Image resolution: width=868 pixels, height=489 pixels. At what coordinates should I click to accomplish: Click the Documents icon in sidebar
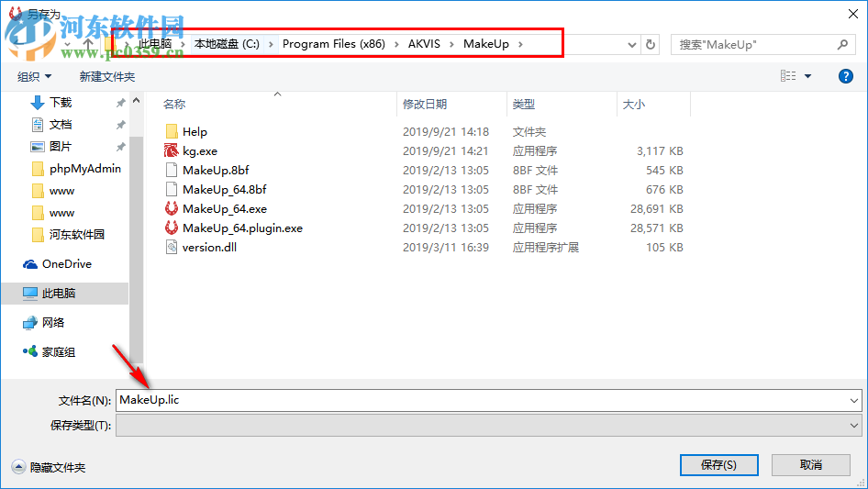click(37, 125)
